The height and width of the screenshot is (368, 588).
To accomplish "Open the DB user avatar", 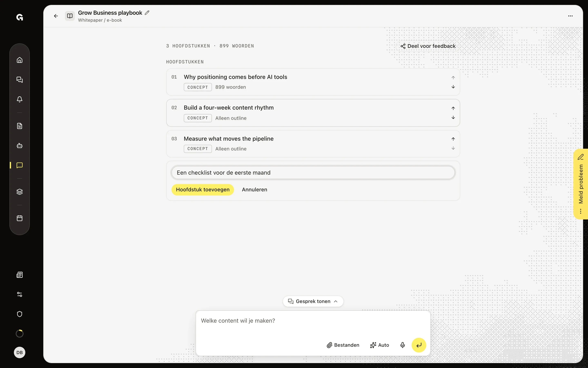I will pyautogui.click(x=20, y=352).
